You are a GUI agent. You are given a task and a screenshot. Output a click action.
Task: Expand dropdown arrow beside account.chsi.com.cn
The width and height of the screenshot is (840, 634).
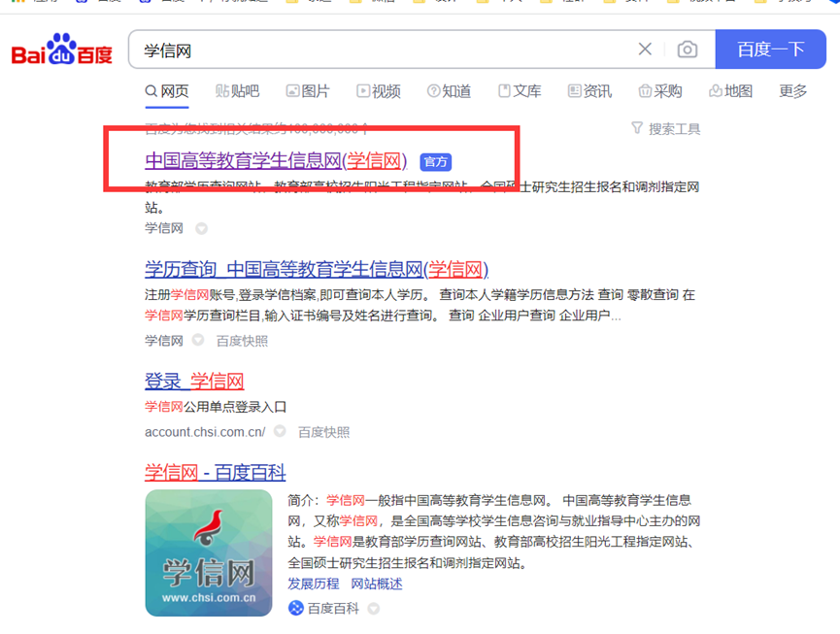click(280, 431)
